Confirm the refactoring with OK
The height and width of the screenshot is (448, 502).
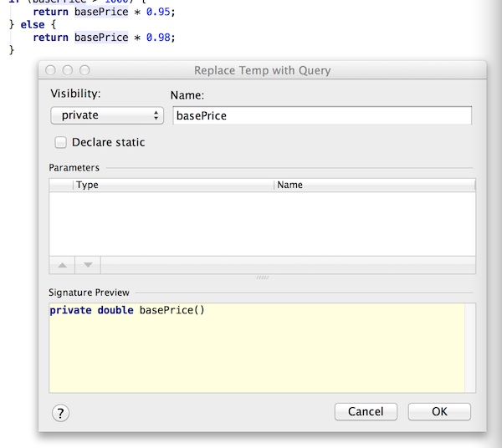[x=439, y=411]
